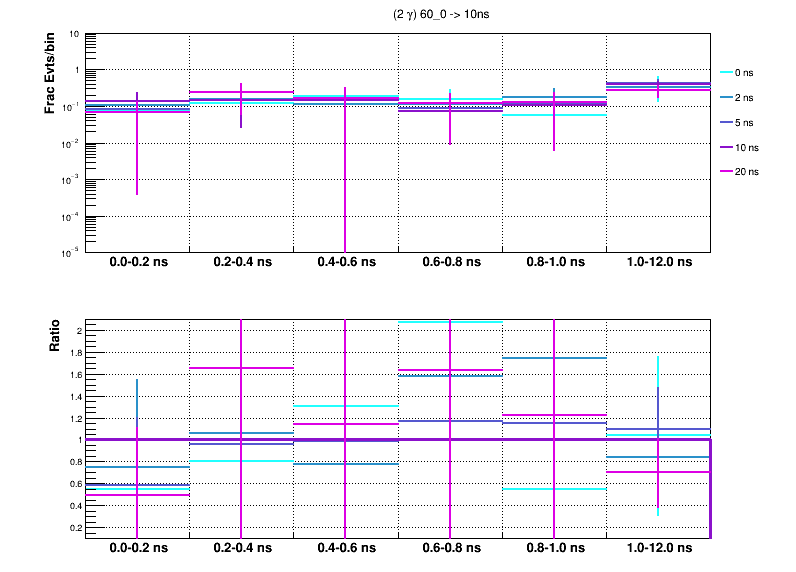Select the "2 ns" legend text label
This screenshot has height=572, width=796.
tap(746, 98)
